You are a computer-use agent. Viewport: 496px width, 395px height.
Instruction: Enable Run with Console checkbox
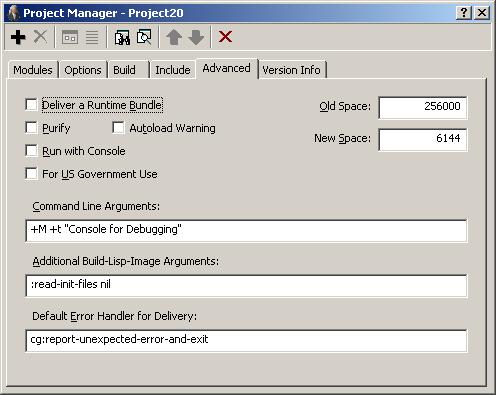point(31,151)
